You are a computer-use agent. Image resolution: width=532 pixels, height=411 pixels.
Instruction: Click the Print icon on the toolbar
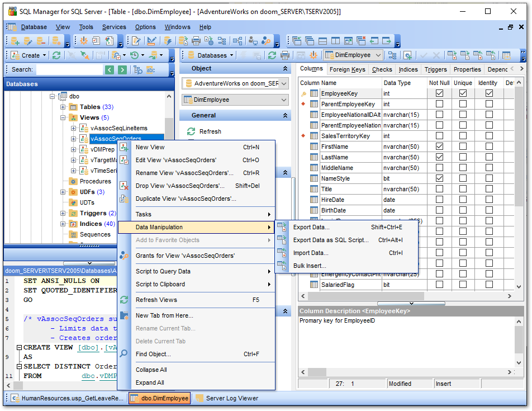[196, 42]
